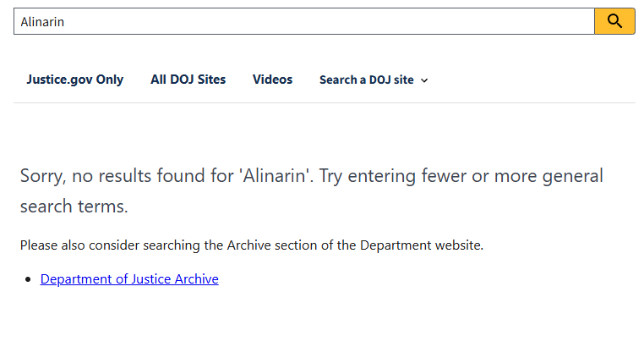
Task: Click the bullet before the Archive link
Action: 30,279
